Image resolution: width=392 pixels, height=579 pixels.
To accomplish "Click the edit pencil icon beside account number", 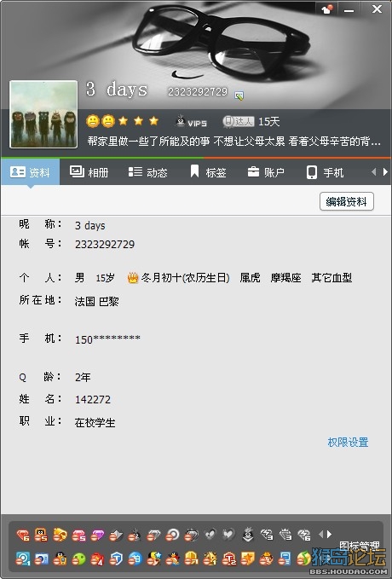I will tap(239, 96).
